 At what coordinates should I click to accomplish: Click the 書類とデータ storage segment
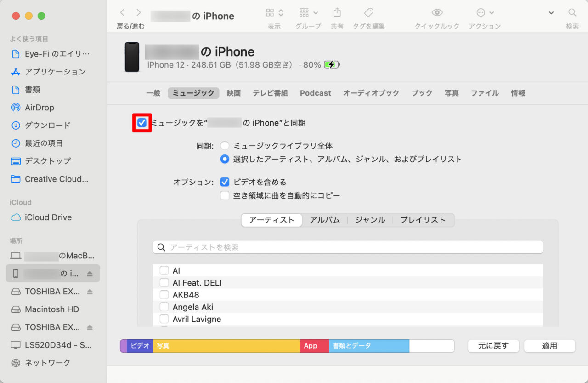[369, 346]
